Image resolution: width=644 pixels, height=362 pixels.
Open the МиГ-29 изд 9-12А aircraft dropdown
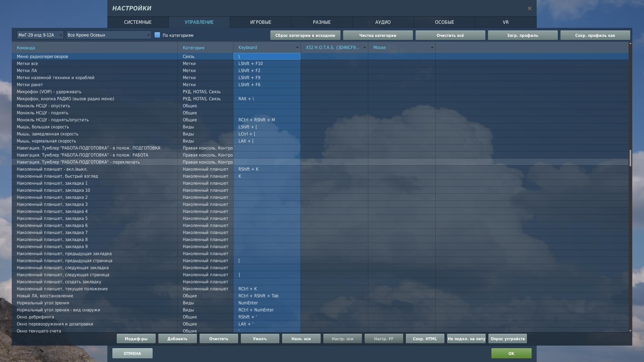(x=40, y=35)
